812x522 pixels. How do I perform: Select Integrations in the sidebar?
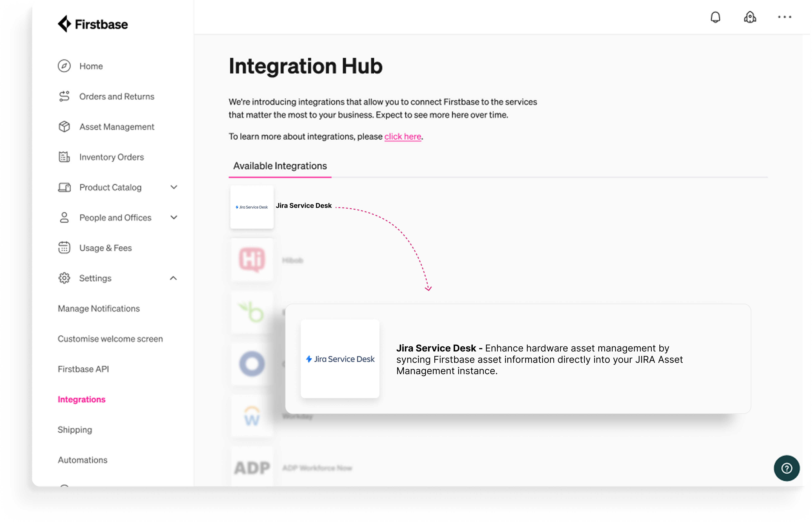(x=82, y=399)
